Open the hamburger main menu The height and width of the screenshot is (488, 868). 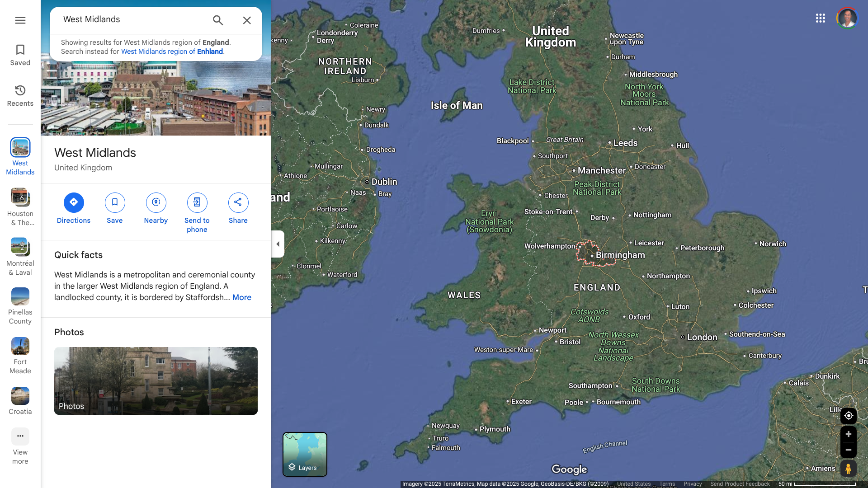pos(20,20)
